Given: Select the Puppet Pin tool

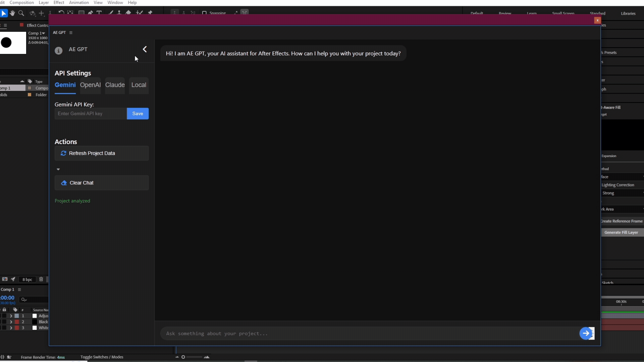Looking at the screenshot, I should click(150, 13).
